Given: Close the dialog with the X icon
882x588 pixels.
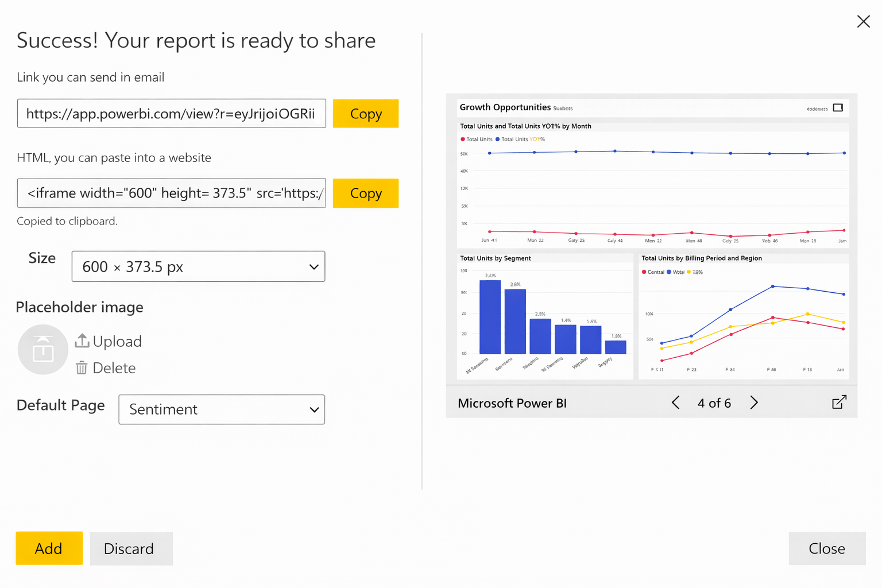Looking at the screenshot, I should tap(863, 22).
